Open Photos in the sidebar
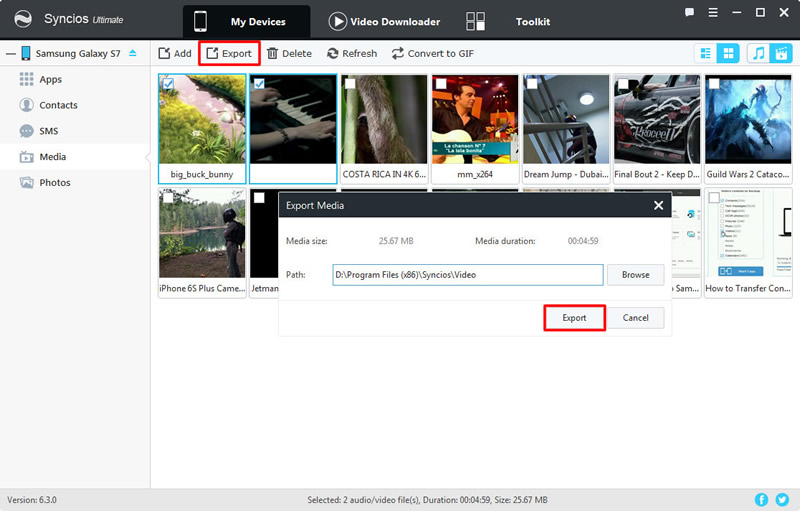The width and height of the screenshot is (800, 511). click(x=55, y=183)
